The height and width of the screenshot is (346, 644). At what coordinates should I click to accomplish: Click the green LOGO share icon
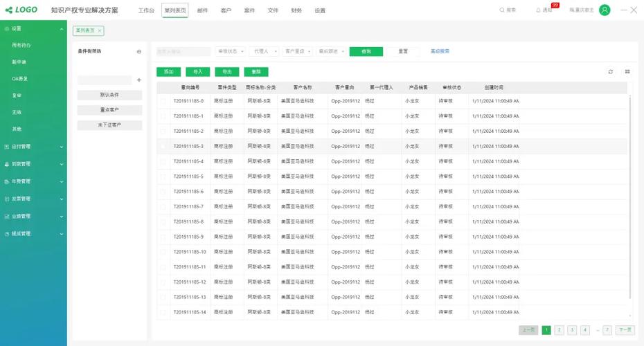coord(8,10)
